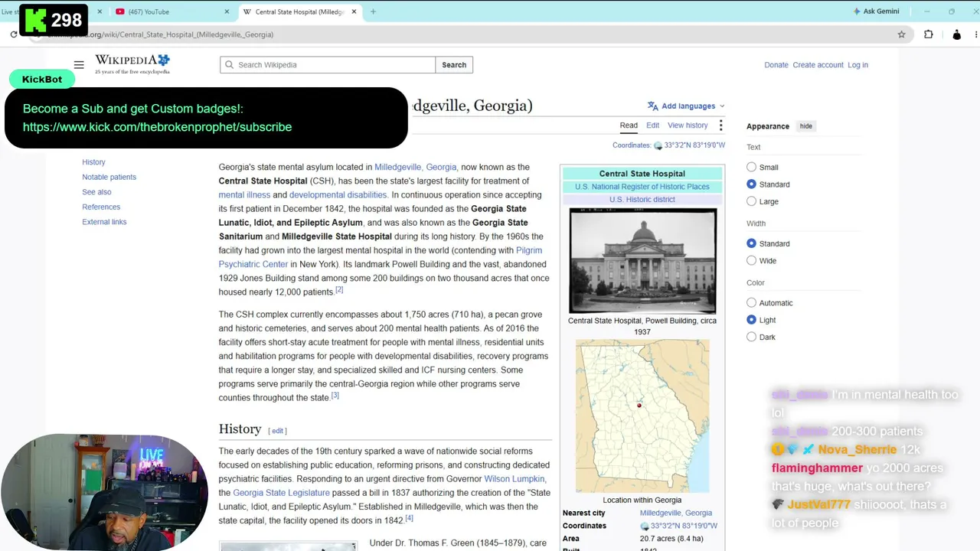The height and width of the screenshot is (551, 980).
Task: Open the browser profile avatar icon
Action: pos(956,34)
